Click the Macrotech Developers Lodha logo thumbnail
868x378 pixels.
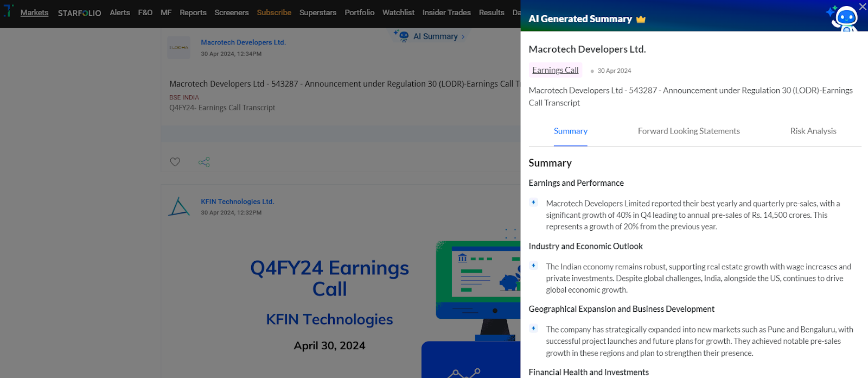[x=178, y=48]
